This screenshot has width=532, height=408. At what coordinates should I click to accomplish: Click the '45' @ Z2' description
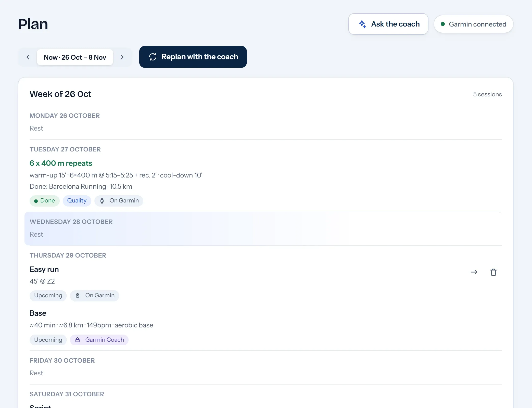pyautogui.click(x=42, y=281)
